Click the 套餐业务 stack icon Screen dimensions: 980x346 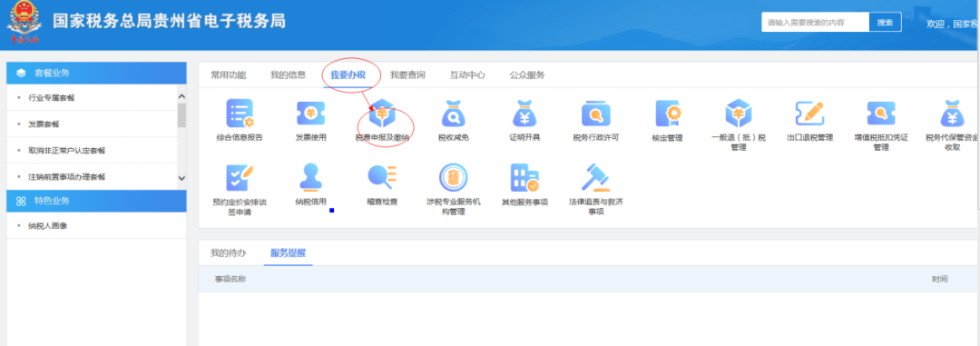coord(21,74)
